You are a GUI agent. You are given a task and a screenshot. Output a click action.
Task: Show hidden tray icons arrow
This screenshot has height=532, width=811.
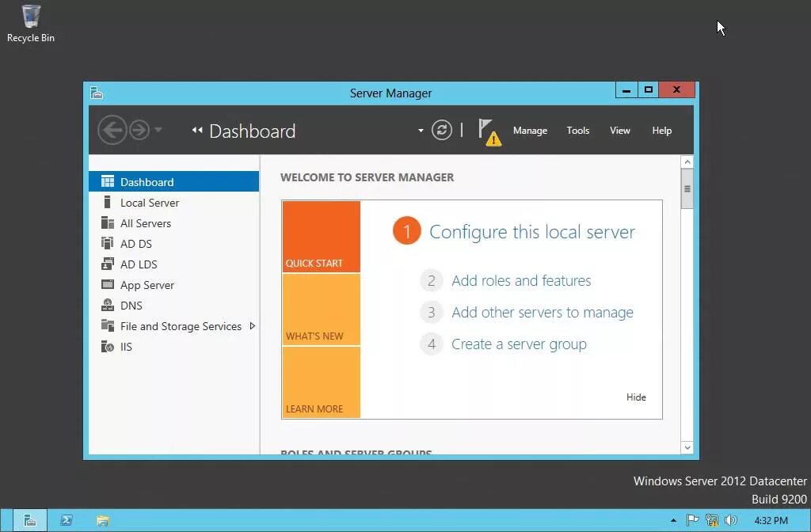pyautogui.click(x=673, y=520)
